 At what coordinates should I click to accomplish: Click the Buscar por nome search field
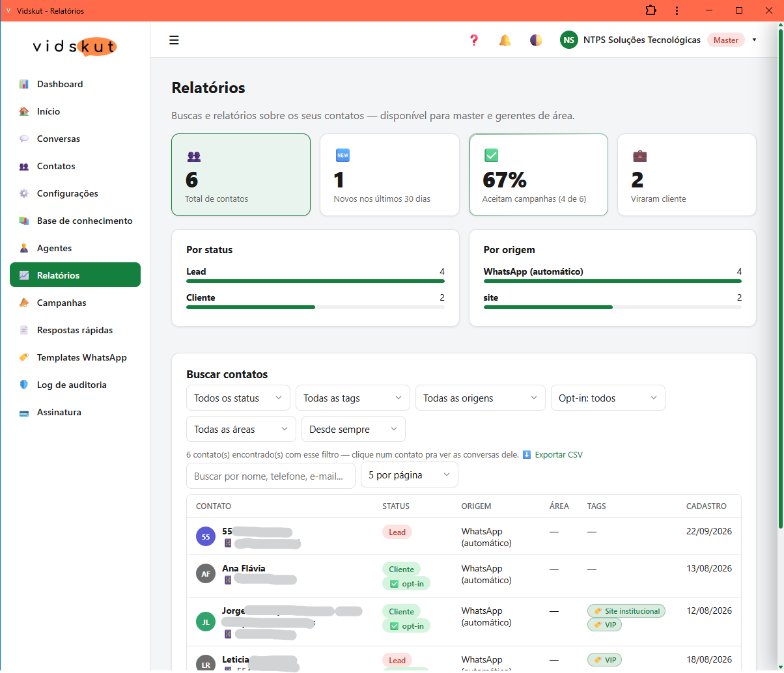(x=271, y=476)
